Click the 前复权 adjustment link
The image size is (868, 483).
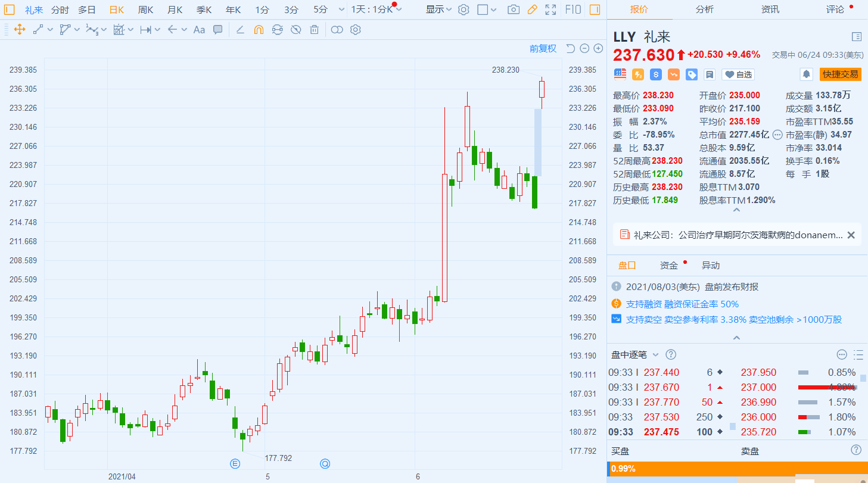[543, 48]
